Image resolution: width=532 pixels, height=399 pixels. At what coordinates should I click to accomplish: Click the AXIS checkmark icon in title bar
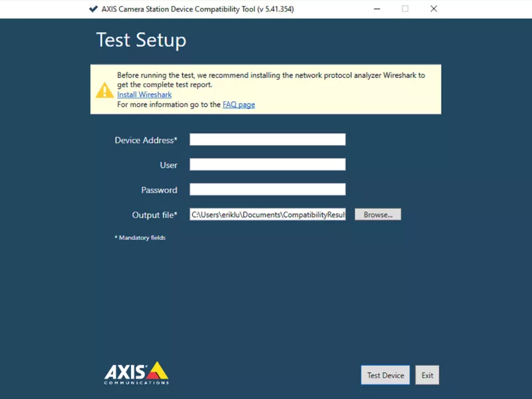(91, 9)
